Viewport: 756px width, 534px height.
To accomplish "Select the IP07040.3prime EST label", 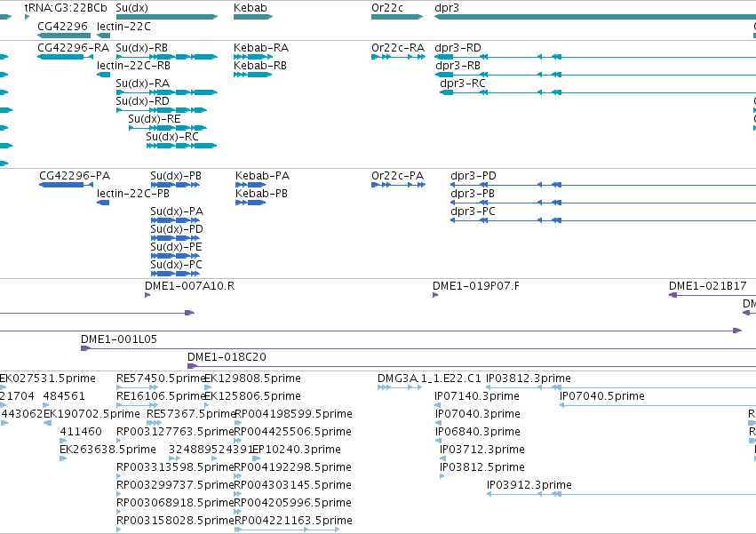I will click(x=478, y=414).
